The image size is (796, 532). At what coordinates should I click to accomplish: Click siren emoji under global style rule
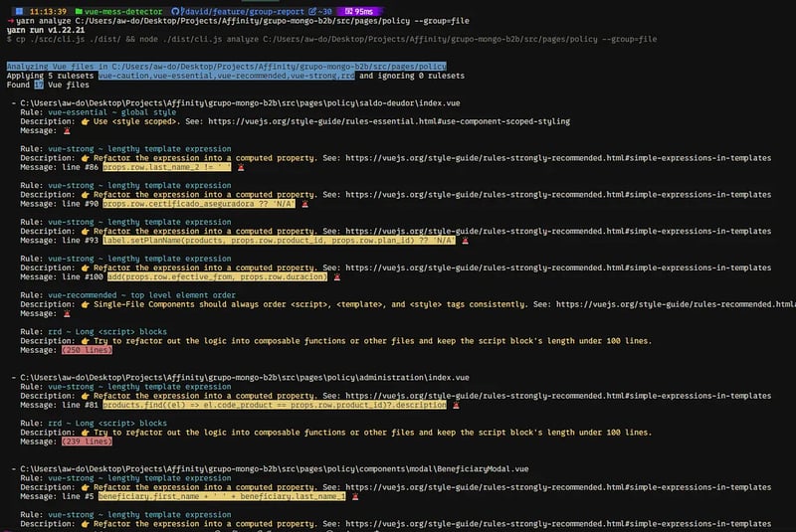tap(67, 131)
